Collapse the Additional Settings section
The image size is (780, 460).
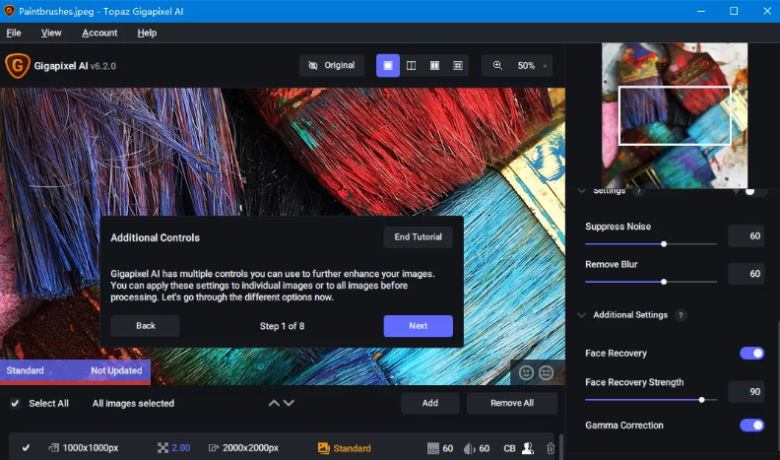point(582,315)
